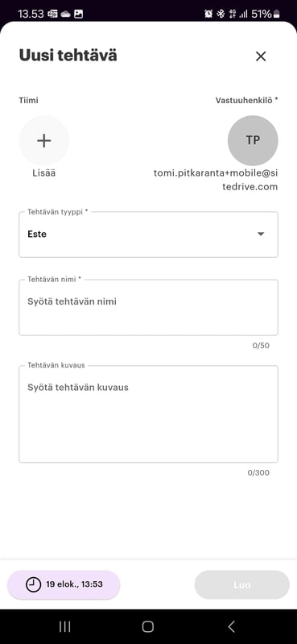297x644 pixels.
Task: Click the clock icon in the date chip
Action: pyautogui.click(x=33, y=584)
